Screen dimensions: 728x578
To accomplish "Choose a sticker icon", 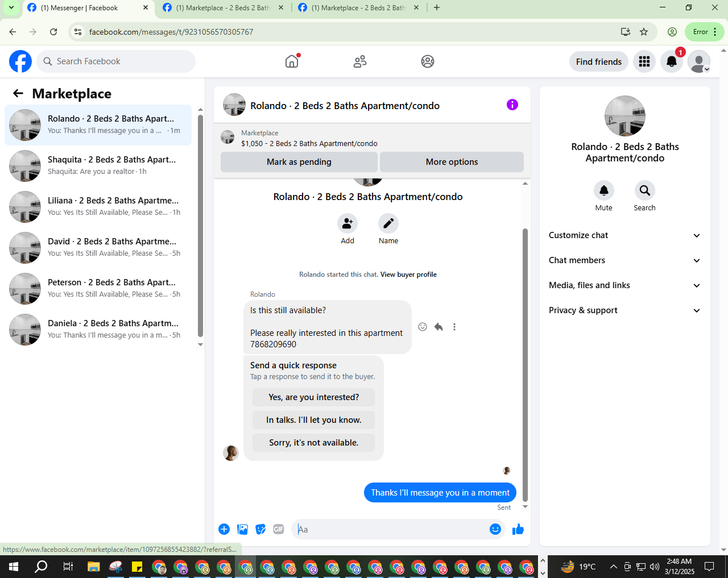I will pyautogui.click(x=260, y=529).
